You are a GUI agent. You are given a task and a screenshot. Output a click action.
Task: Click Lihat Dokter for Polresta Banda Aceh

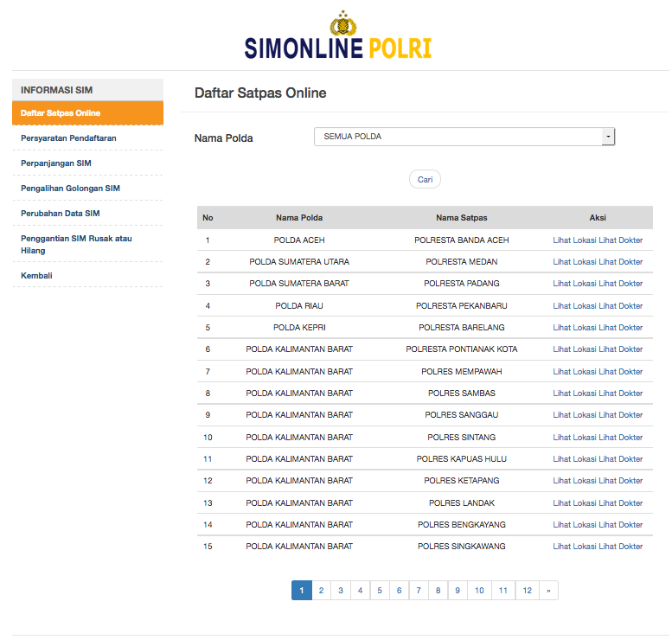click(621, 240)
